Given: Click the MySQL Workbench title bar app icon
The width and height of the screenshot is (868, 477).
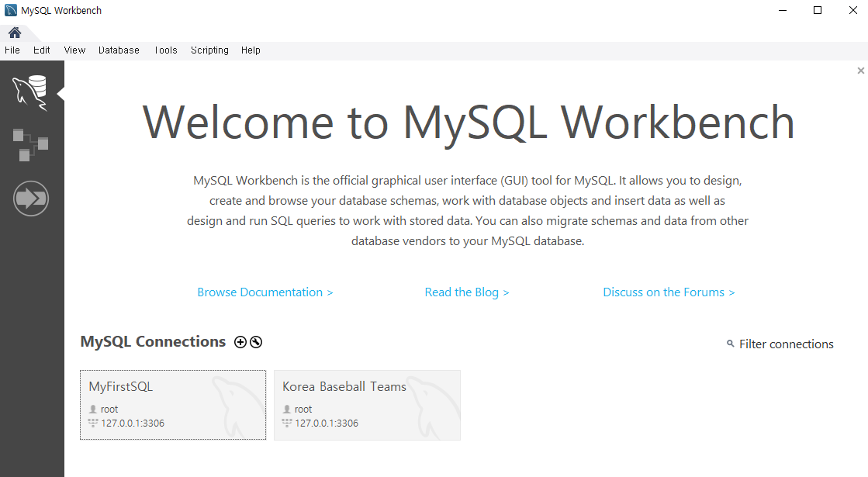Looking at the screenshot, I should click(11, 11).
